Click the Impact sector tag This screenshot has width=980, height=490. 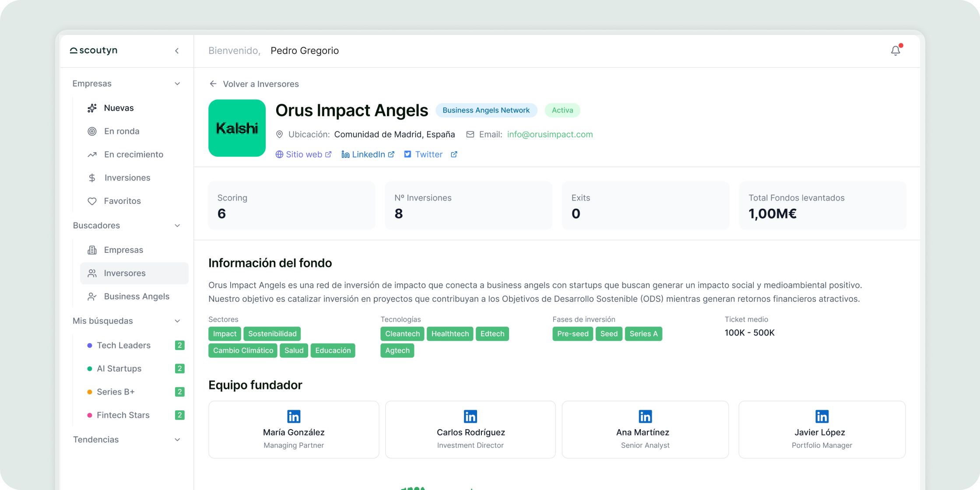pos(225,334)
